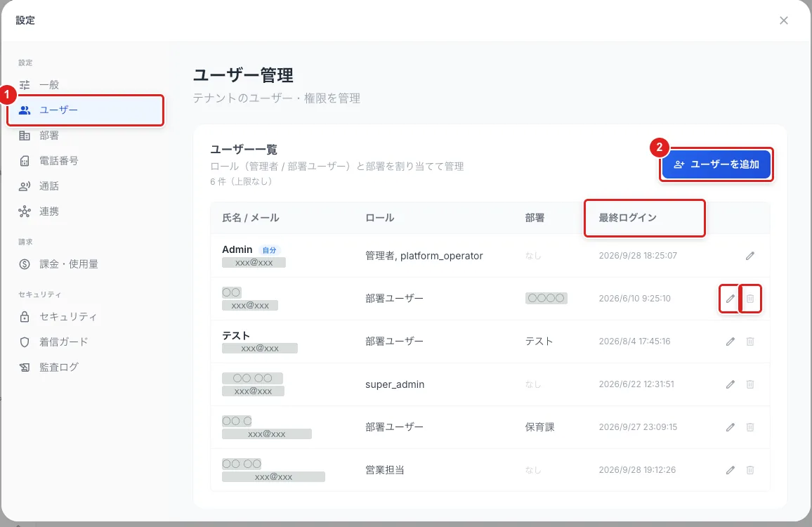Viewport: 812px width, 527px height.
Task: Delete the 保育課 department user
Action: point(750,427)
